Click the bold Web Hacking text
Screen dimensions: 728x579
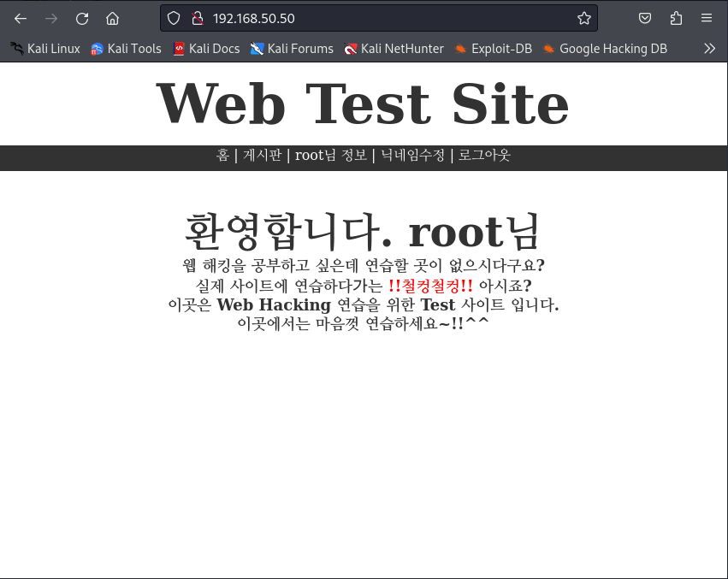(274, 305)
